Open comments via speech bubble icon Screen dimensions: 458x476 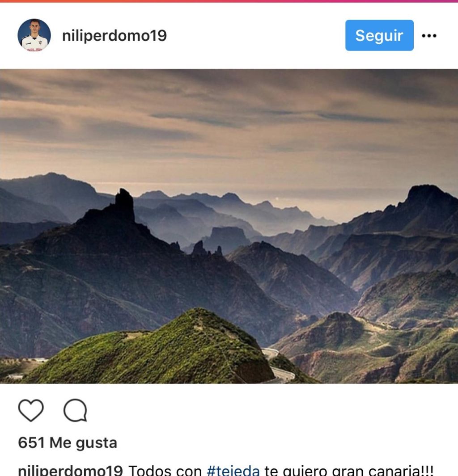(75, 410)
